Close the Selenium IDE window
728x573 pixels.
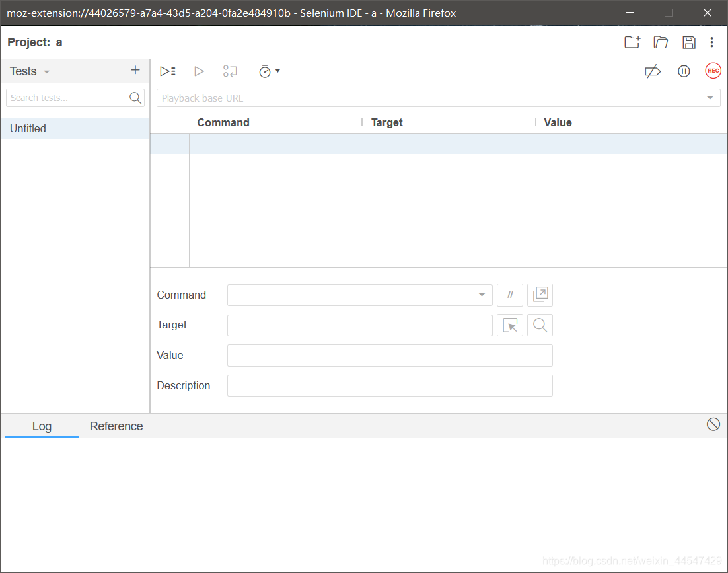coord(707,13)
